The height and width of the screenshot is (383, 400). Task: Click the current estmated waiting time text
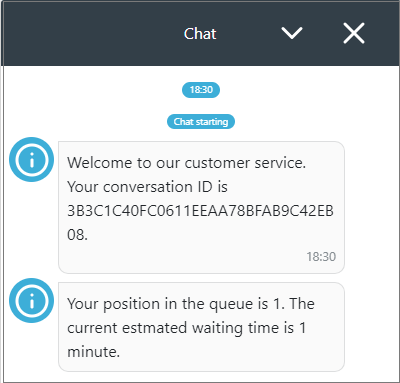[x=186, y=328]
